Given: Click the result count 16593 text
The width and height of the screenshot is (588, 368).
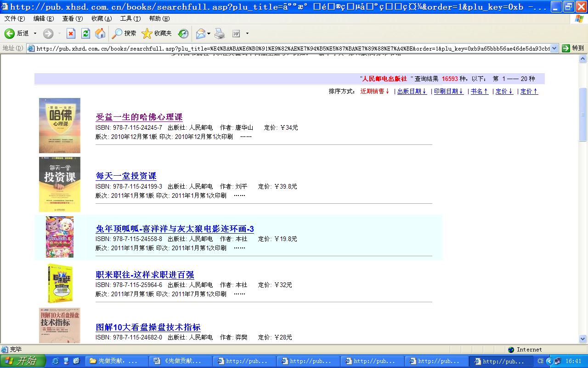Looking at the screenshot, I should 450,79.
